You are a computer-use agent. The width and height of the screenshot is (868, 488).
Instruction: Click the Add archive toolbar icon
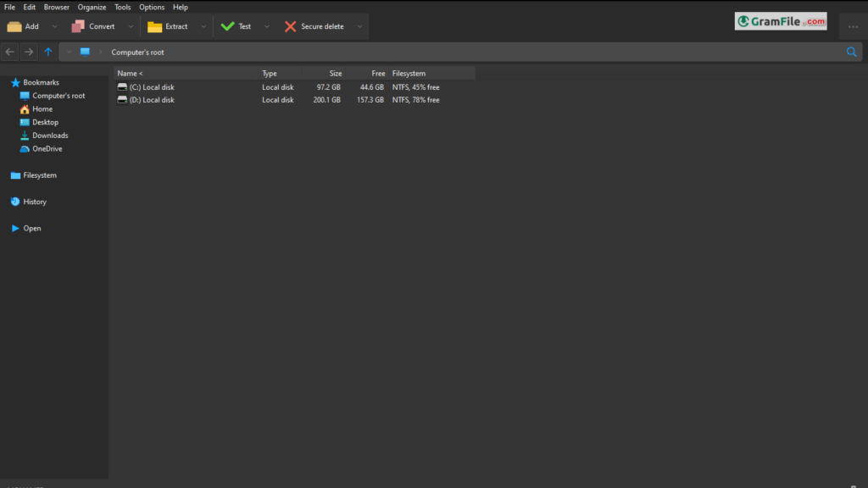tap(14, 26)
